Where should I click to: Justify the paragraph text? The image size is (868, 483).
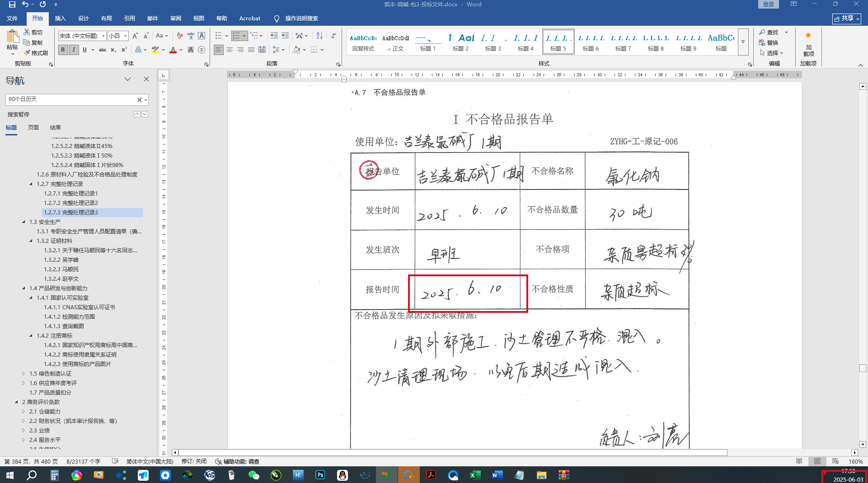251,50
